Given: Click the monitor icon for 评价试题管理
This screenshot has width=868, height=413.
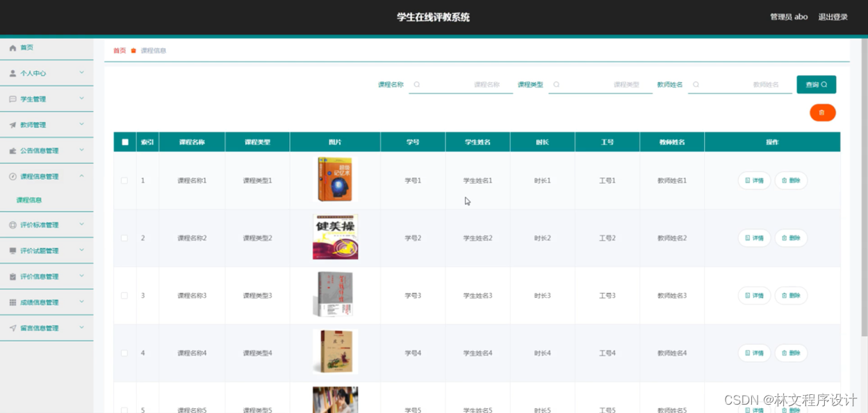Looking at the screenshot, I should (x=13, y=251).
